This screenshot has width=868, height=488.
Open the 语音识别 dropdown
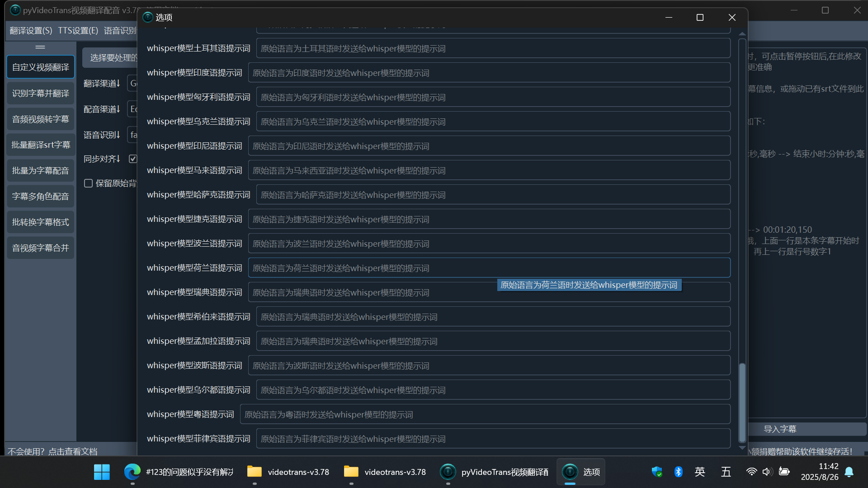coord(132,135)
